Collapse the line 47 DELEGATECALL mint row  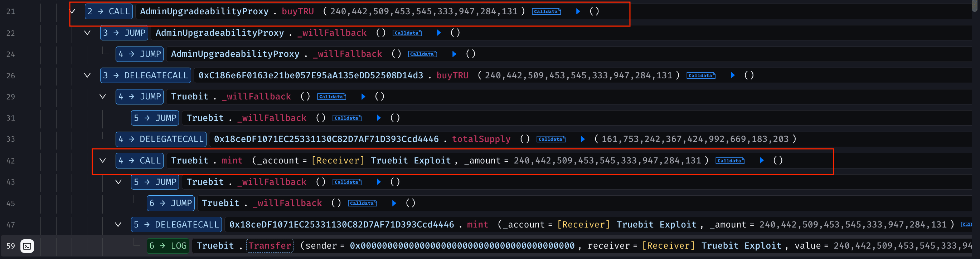click(x=118, y=224)
